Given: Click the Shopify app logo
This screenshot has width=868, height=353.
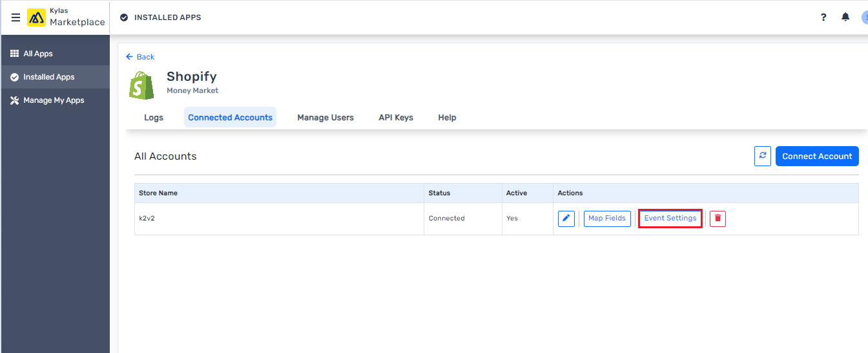Looking at the screenshot, I should click(x=142, y=85).
